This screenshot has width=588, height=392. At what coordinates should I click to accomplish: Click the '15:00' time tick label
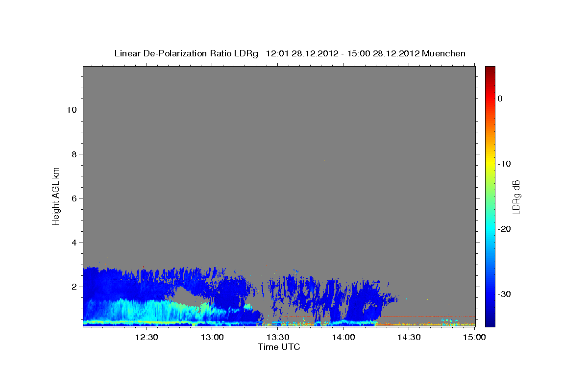click(x=474, y=337)
